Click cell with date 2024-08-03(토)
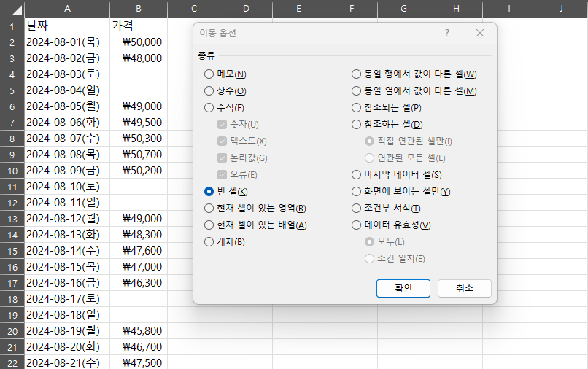Screen dimensions: 588x369 (67, 74)
